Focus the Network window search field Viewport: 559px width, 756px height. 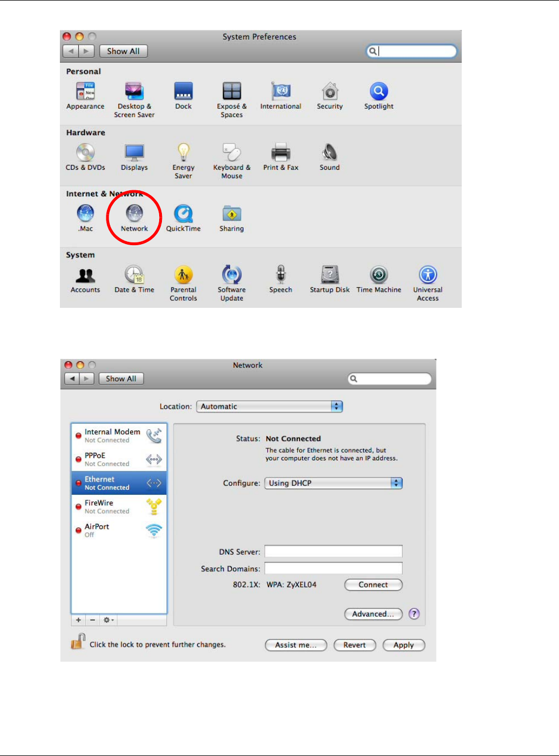point(389,378)
